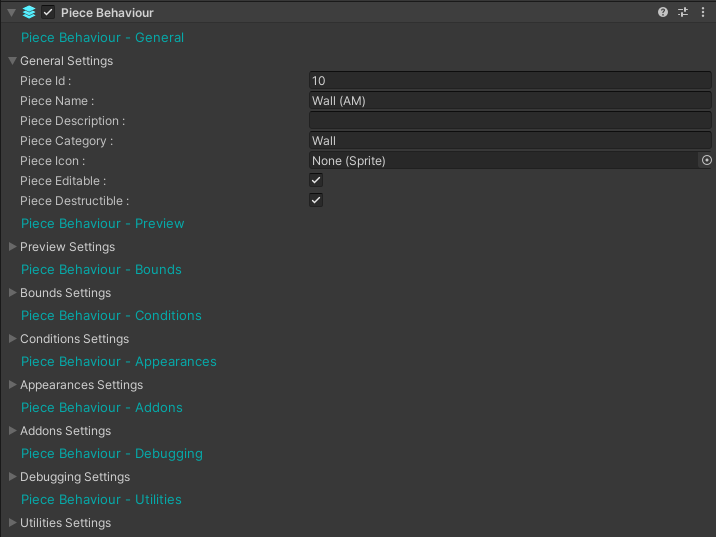Click the Piece Name field showing Wall (AM)
Viewport: 716px width, 537px height.
[509, 101]
